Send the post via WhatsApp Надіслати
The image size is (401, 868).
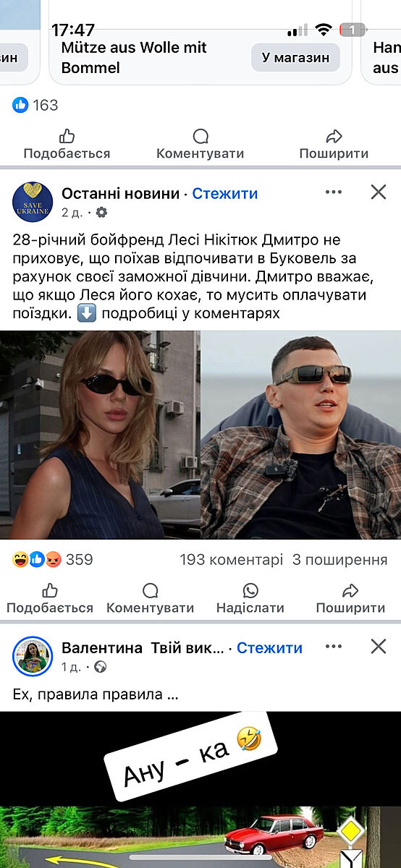coord(250,599)
